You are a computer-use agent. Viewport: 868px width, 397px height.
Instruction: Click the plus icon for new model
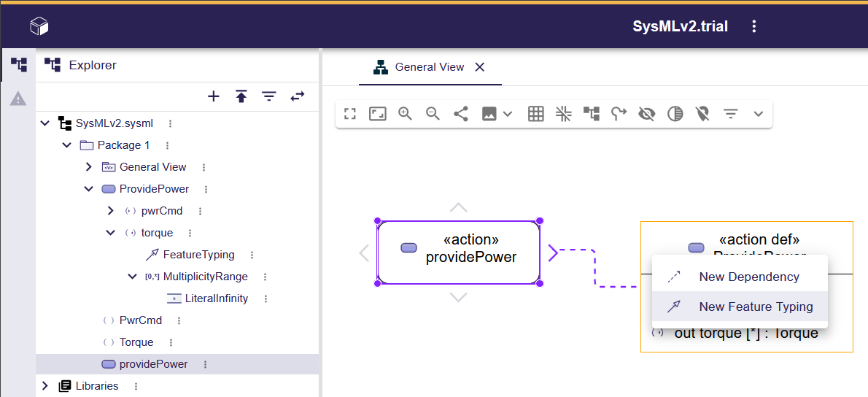coord(214,96)
